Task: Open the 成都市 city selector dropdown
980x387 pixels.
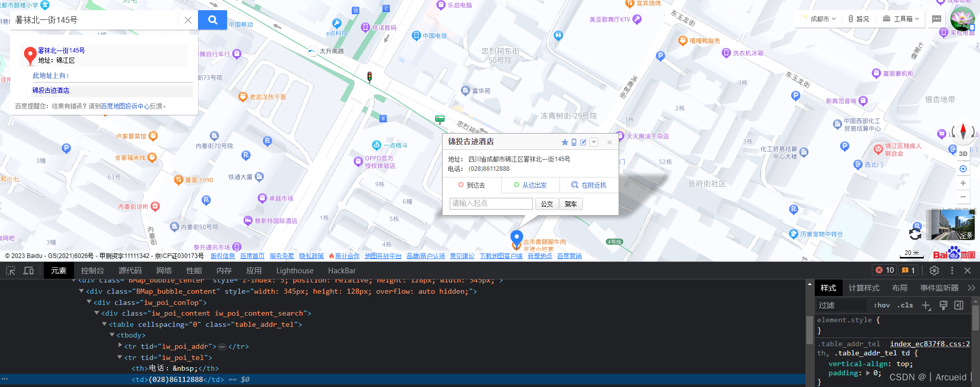Action: (x=820, y=19)
